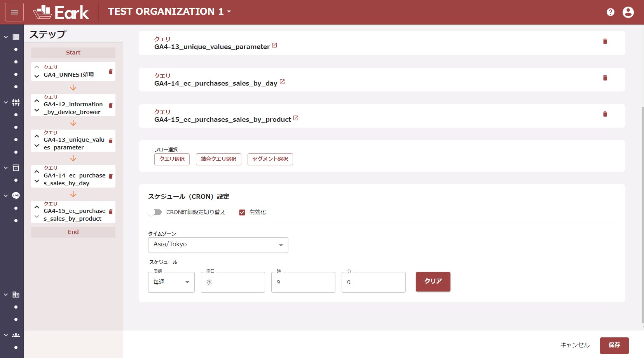Screen dimensions: 644x358
Task: Click the ステップ panel heading
Action: coord(48,35)
